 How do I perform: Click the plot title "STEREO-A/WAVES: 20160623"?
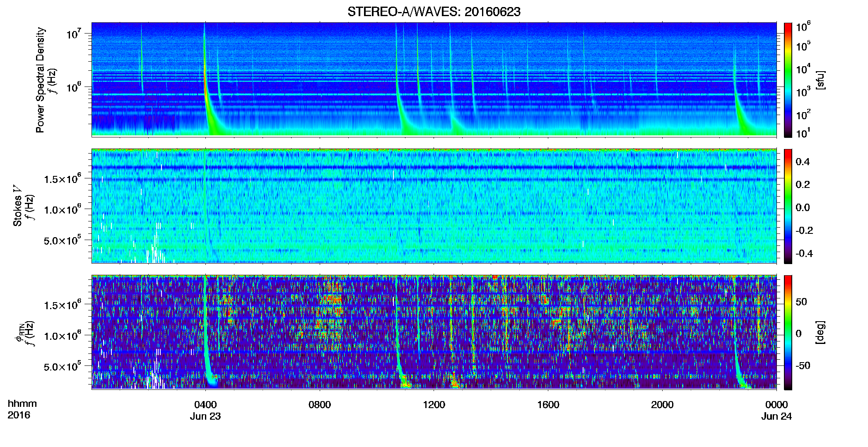click(434, 12)
